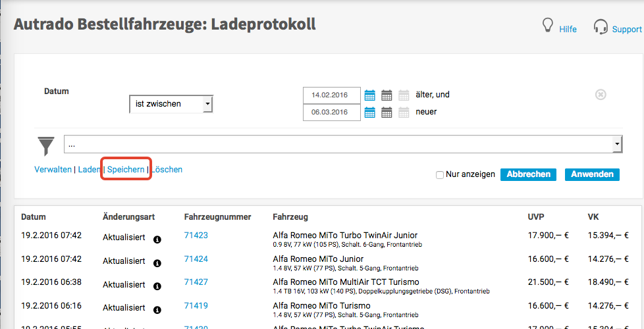The width and height of the screenshot is (644, 329).
Task: Click the blue calendar icon beside 14.02.2016
Action: 370,95
